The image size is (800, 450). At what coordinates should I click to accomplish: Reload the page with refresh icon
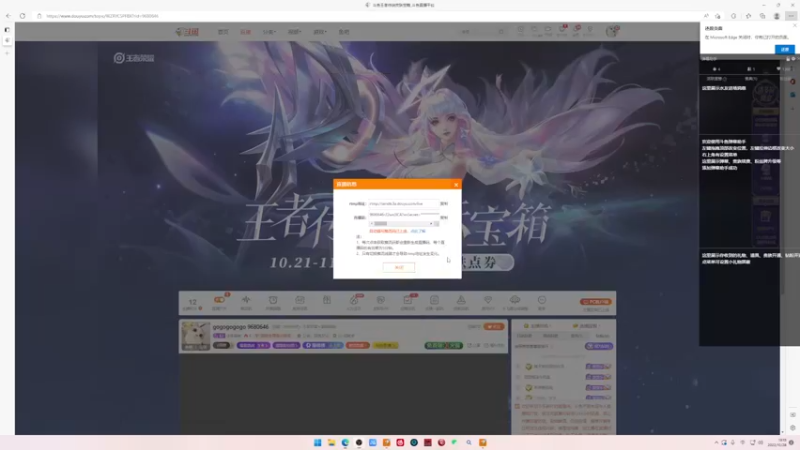22,16
